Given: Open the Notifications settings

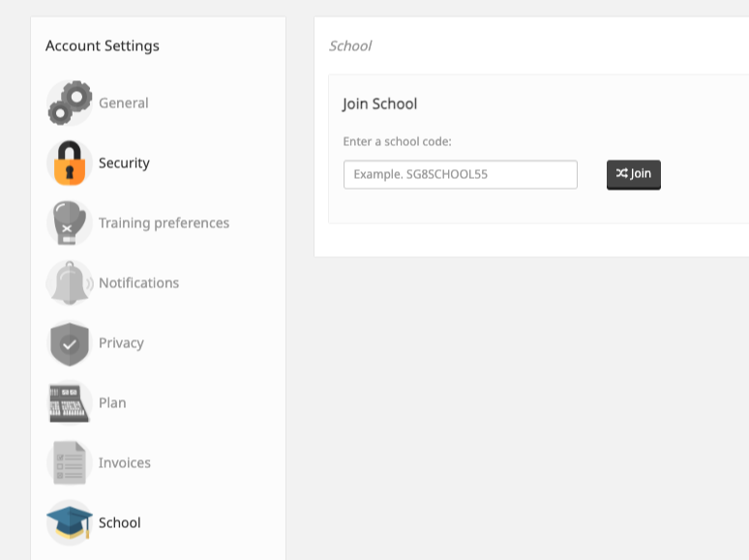Looking at the screenshot, I should [x=138, y=283].
